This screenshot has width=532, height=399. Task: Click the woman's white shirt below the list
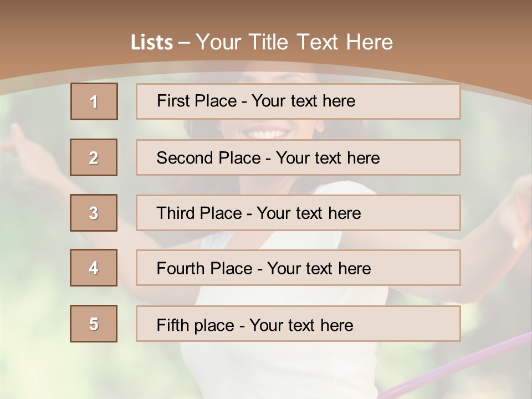click(x=277, y=366)
